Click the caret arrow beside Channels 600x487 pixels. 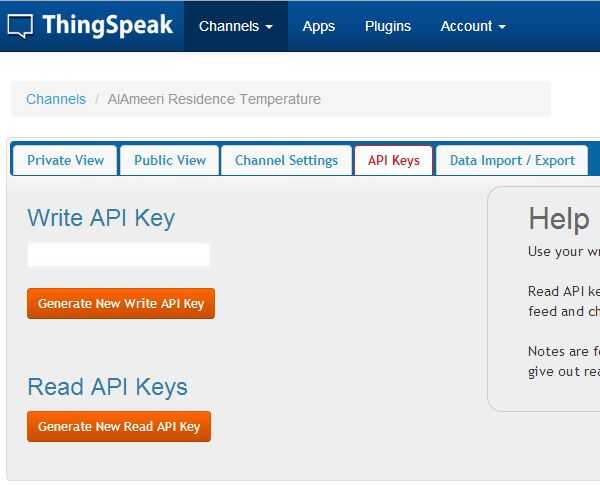(x=269, y=27)
